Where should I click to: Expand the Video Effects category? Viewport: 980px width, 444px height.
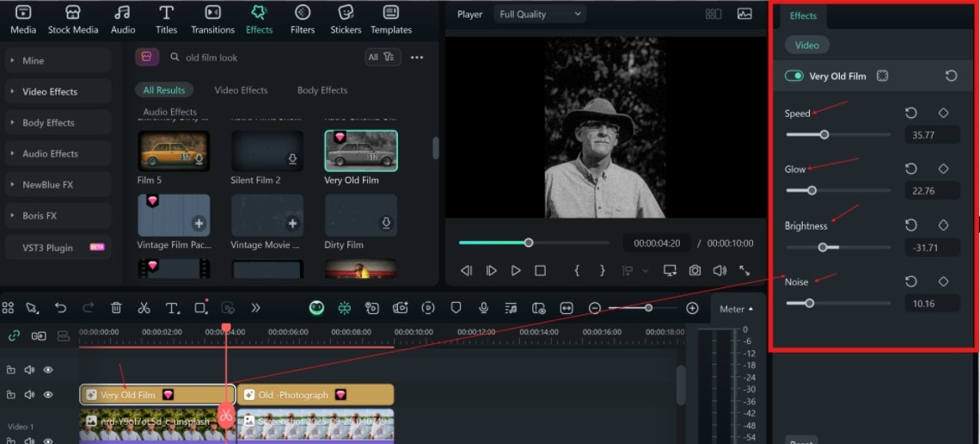coord(58,91)
